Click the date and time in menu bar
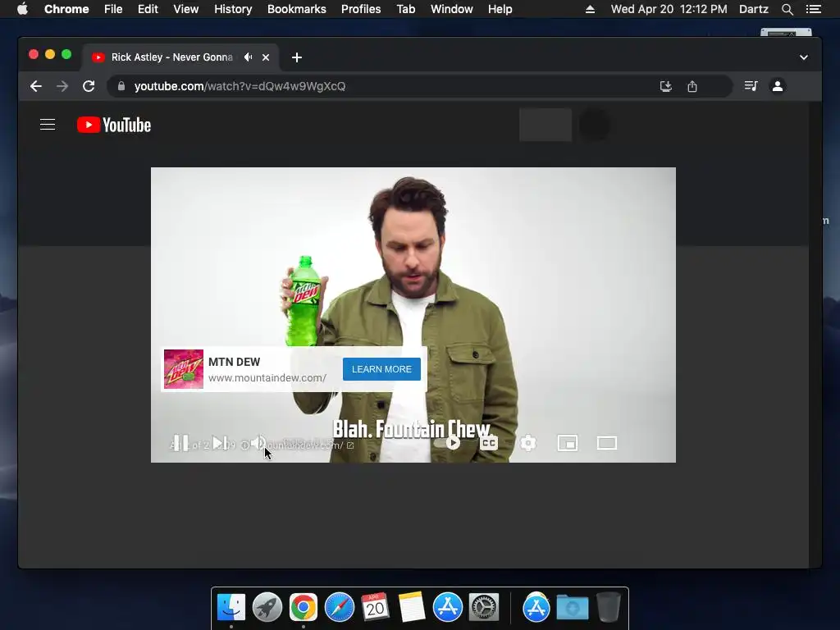Viewport: 840px width, 630px height. 669,9
